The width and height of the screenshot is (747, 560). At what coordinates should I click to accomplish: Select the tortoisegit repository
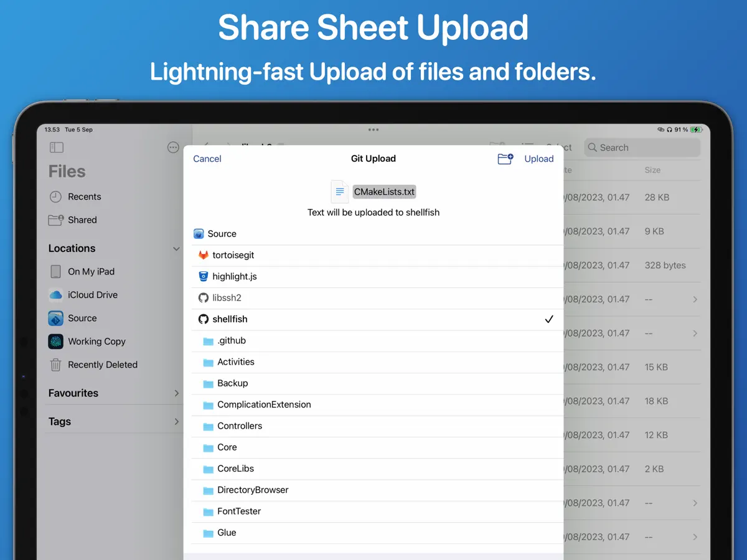click(374, 255)
